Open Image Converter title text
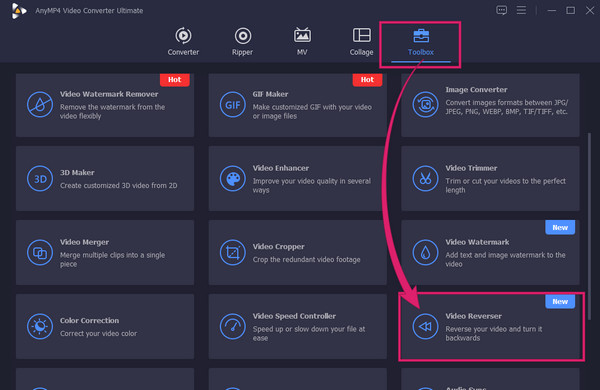The height and width of the screenshot is (390, 600). pyautogui.click(x=476, y=90)
